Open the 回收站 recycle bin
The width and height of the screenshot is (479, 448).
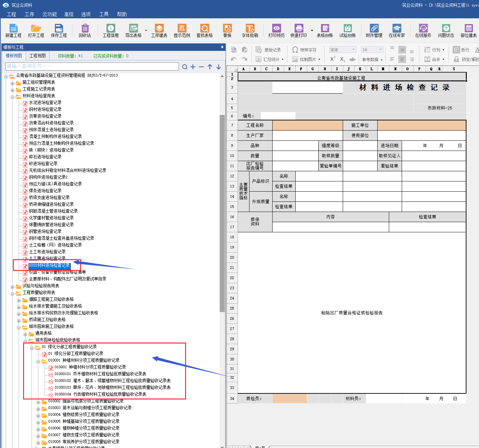coord(85,31)
